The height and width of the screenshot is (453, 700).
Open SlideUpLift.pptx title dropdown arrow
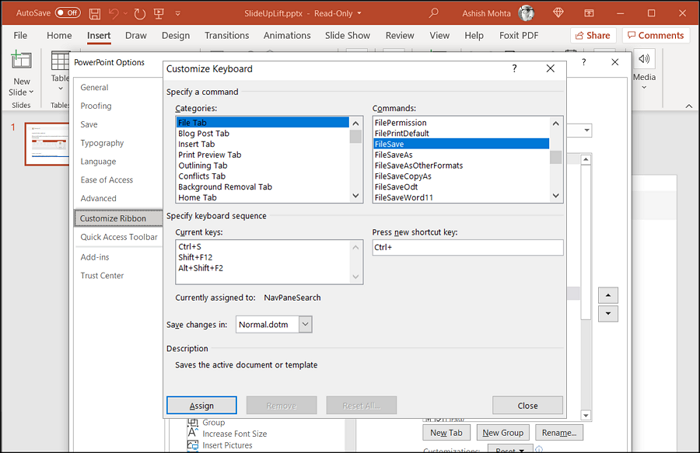click(x=359, y=13)
